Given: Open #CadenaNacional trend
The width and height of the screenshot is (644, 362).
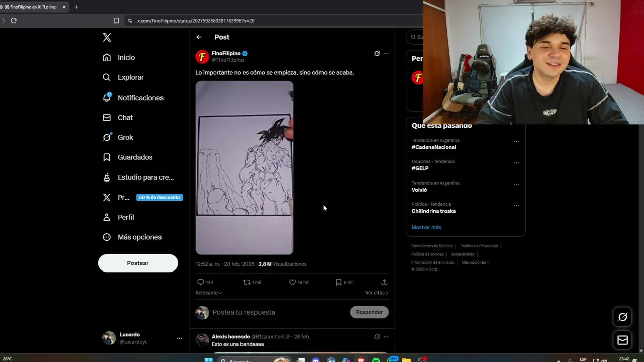Looking at the screenshot, I should pos(434,147).
